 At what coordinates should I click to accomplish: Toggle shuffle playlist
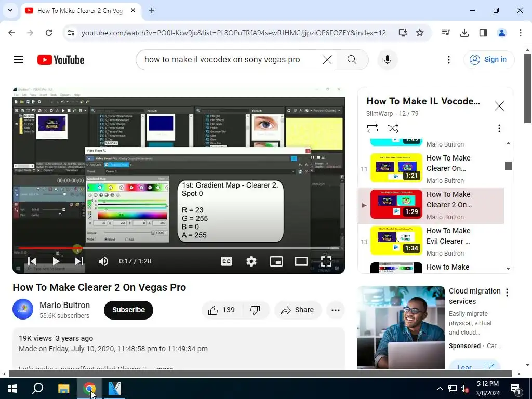(393, 128)
